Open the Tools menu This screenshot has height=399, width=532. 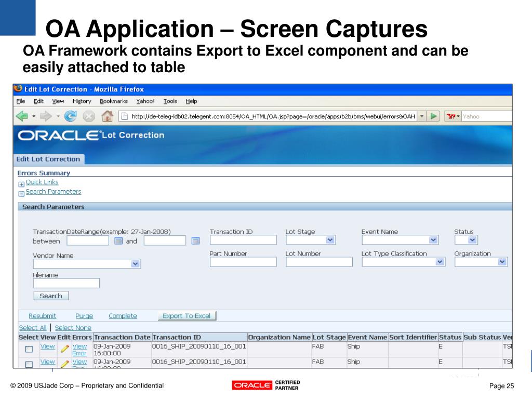(x=170, y=101)
